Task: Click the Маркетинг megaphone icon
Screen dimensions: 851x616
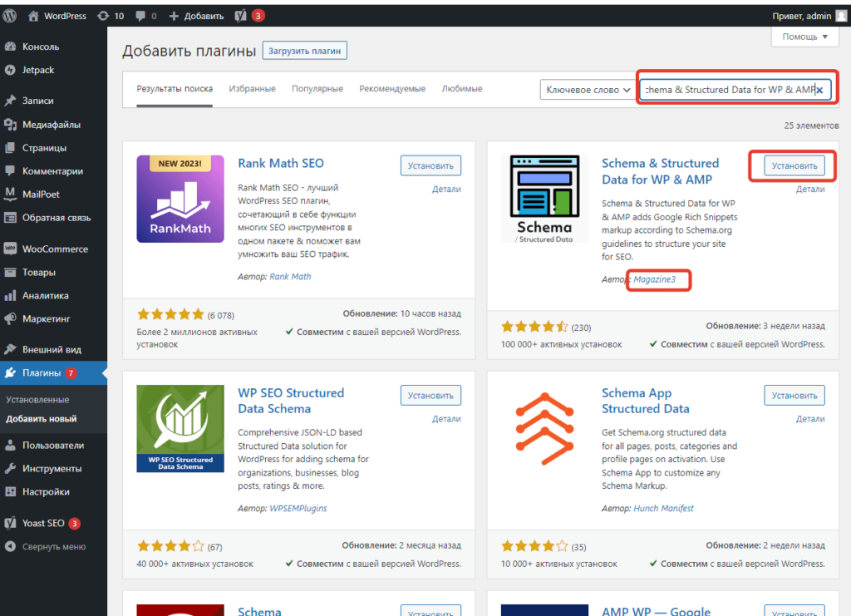Action: pos(10,318)
